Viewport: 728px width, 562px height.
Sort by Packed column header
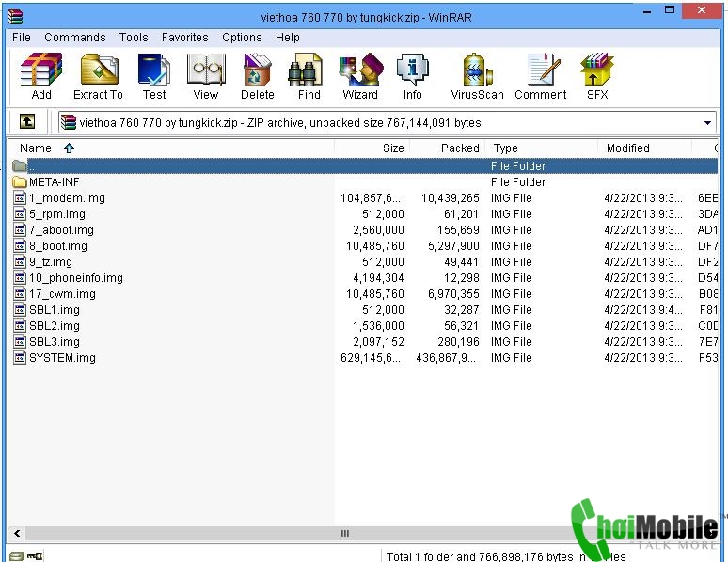447,148
